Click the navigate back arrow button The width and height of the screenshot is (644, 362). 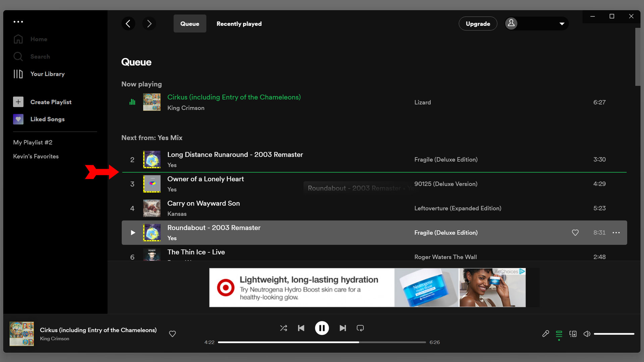(x=128, y=23)
